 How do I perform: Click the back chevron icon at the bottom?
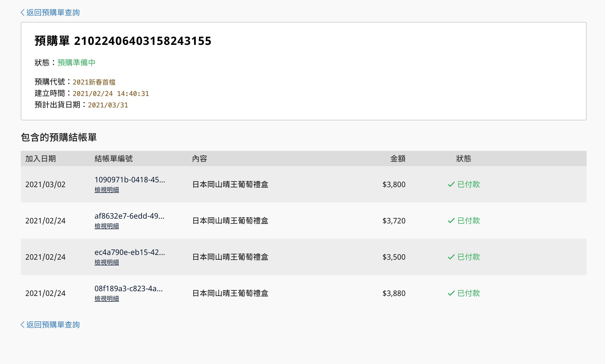click(x=23, y=325)
